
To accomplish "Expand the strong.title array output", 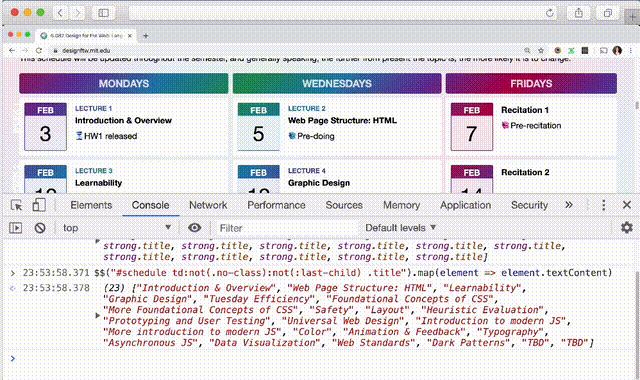I will click(x=97, y=241).
